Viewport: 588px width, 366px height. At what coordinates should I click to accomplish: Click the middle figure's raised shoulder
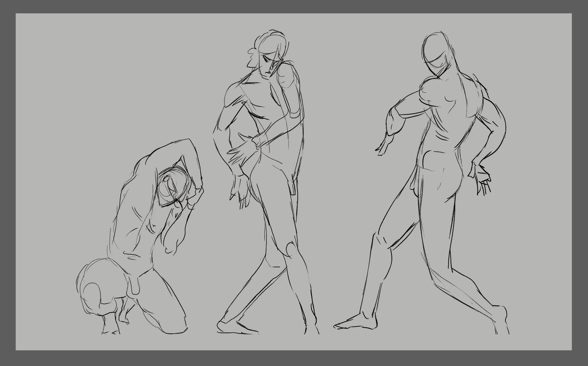pyautogui.click(x=288, y=75)
